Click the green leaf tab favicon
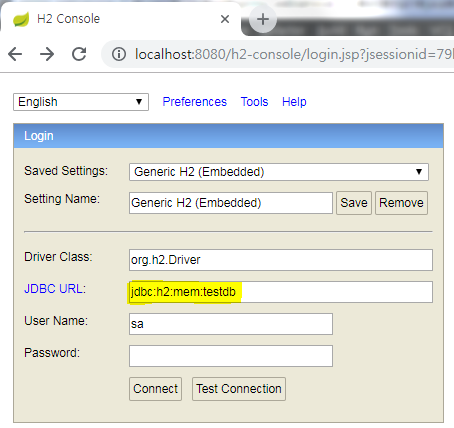The image size is (454, 428). (x=21, y=19)
